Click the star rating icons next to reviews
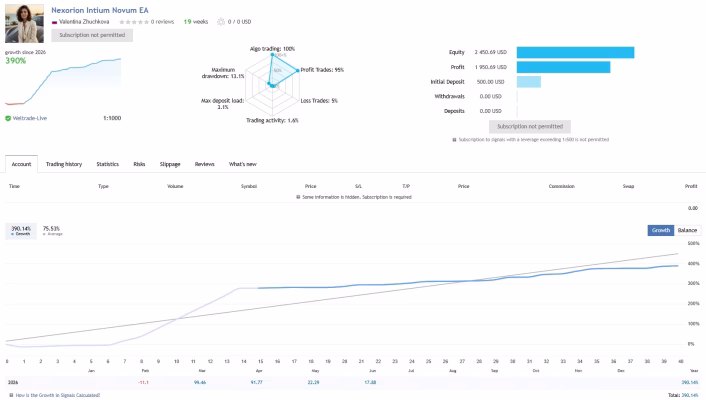Screen dimensions: 706x400 [134, 22]
